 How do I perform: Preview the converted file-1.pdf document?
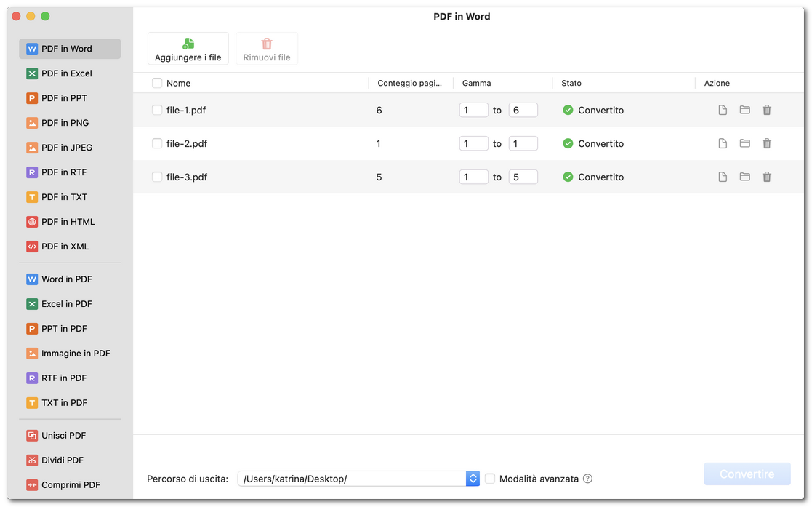pos(722,110)
